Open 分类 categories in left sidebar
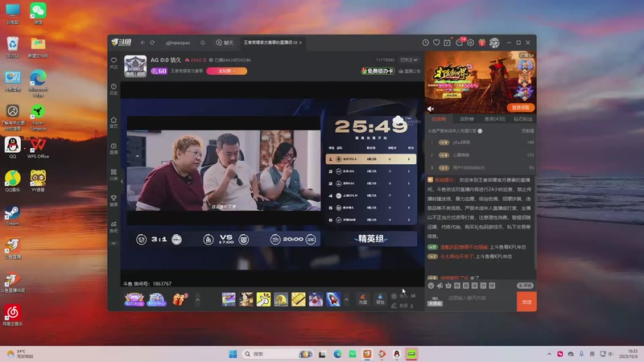The width and height of the screenshot is (644, 362). pyautogui.click(x=114, y=175)
